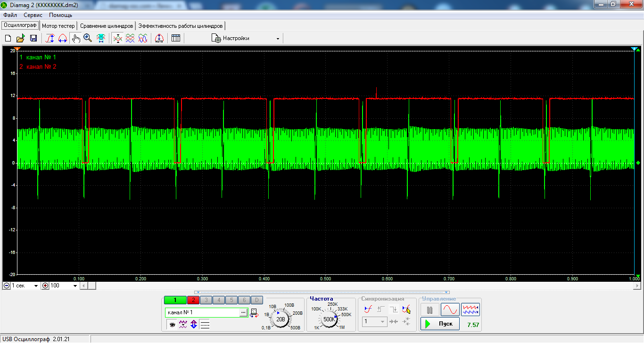644x343 pixels.
Task: Open the sync channel dropdown showing 1
Action: 375,322
